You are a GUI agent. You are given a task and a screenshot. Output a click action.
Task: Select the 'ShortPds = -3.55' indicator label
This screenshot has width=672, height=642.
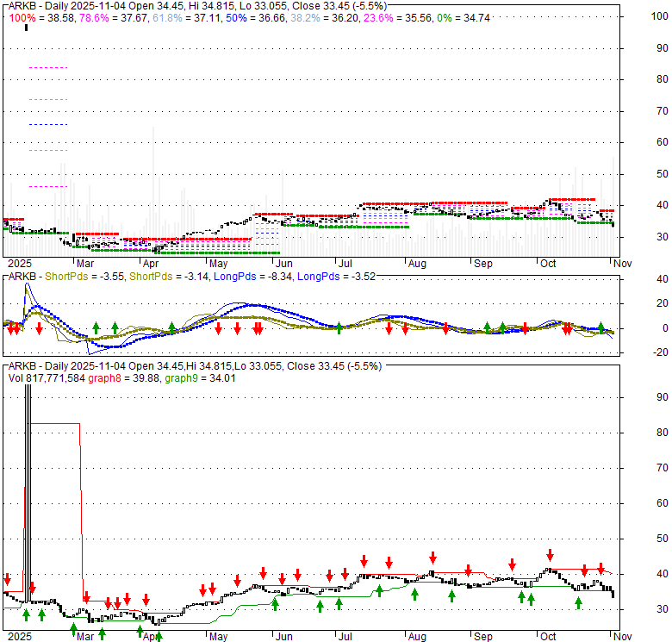[x=84, y=277]
